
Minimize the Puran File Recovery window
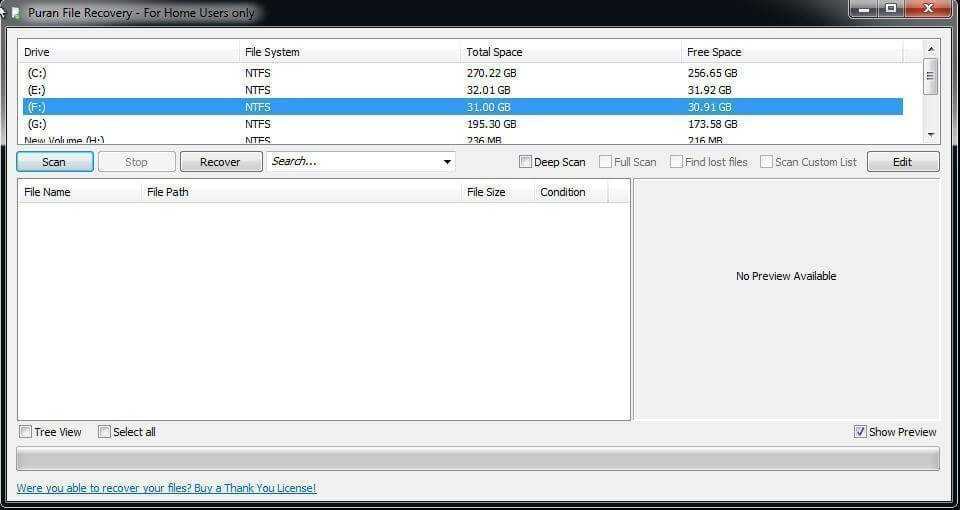[x=864, y=9]
